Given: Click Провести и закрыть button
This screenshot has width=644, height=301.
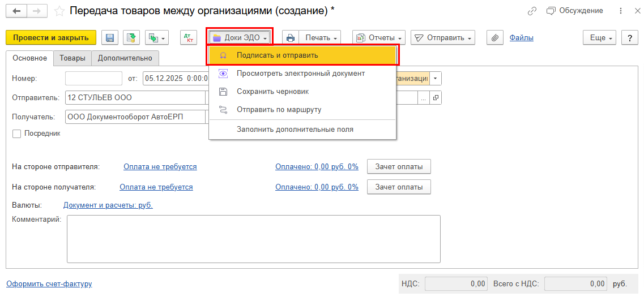Looking at the screenshot, I should tap(51, 38).
